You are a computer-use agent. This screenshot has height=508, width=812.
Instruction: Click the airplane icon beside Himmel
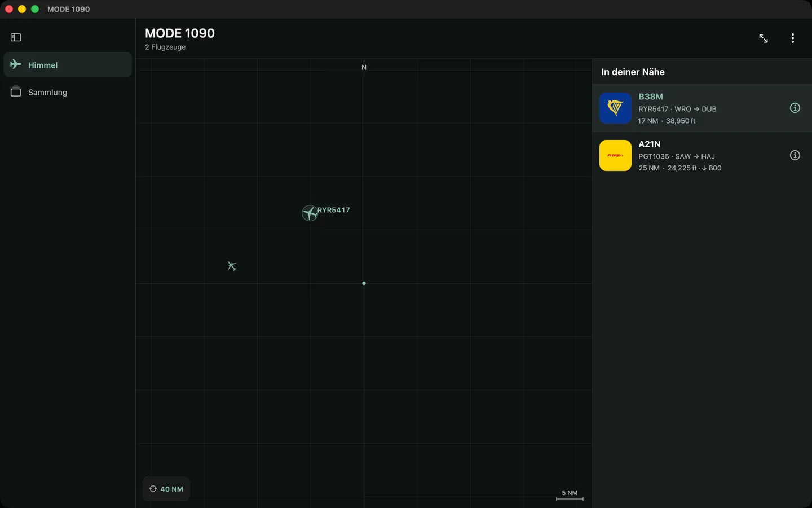click(16, 64)
